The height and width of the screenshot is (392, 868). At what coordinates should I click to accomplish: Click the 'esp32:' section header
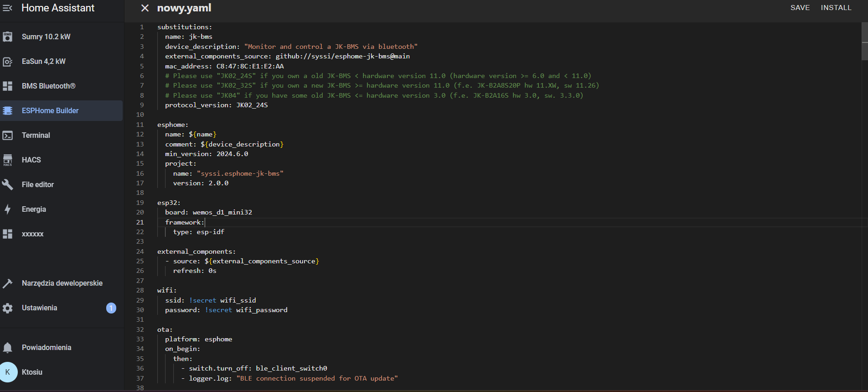(x=169, y=203)
